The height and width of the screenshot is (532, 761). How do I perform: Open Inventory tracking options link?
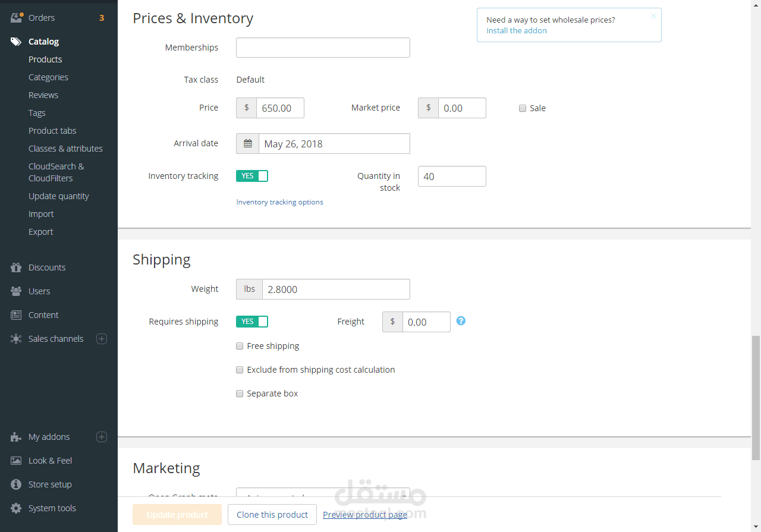[279, 202]
